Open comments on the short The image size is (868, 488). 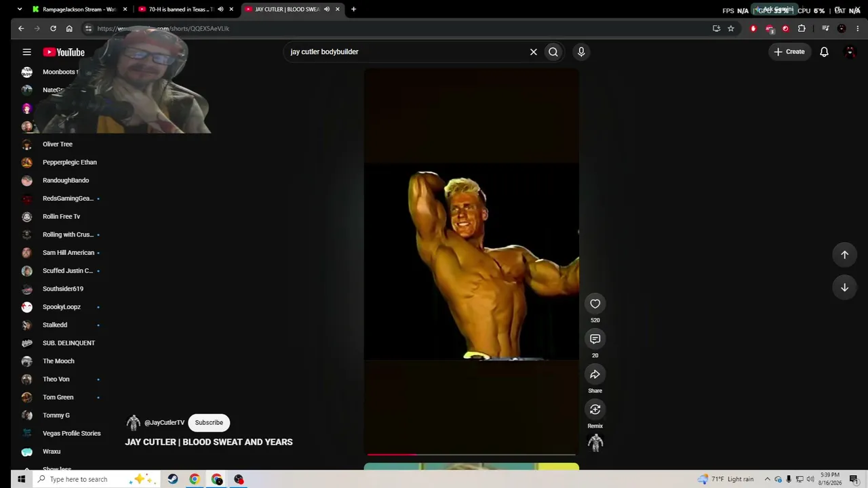[595, 339]
